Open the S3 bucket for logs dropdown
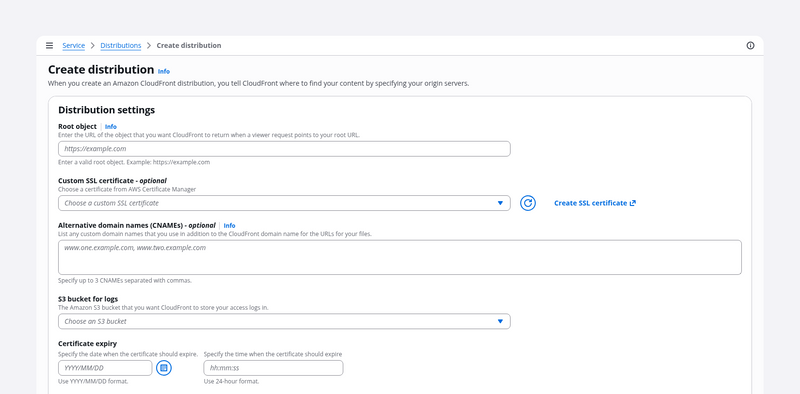 pos(284,322)
